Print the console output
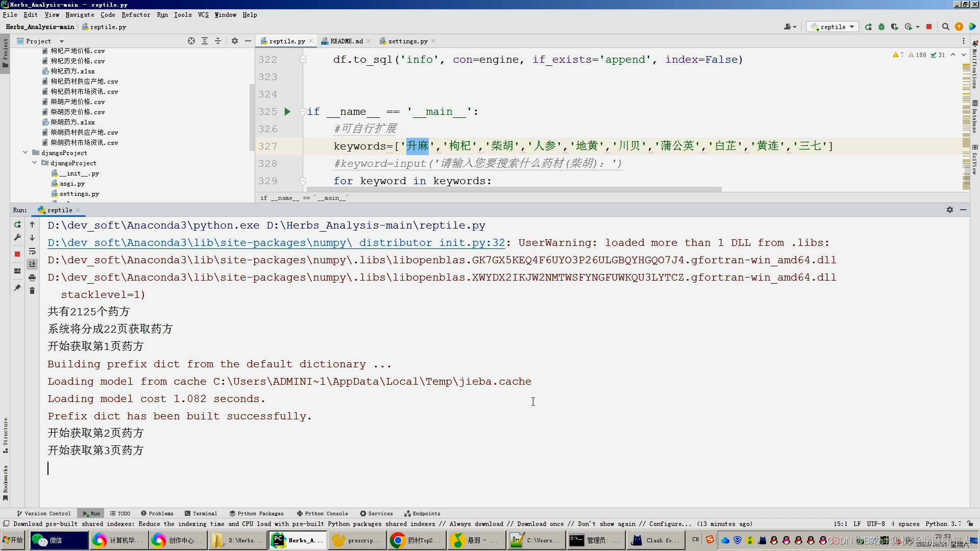This screenshot has height=551, width=980. (x=32, y=278)
